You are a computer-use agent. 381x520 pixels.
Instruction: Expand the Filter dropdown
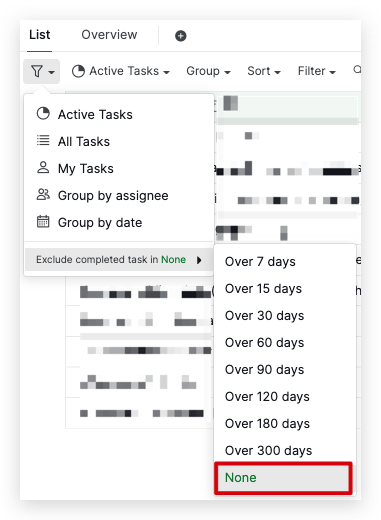click(x=316, y=71)
